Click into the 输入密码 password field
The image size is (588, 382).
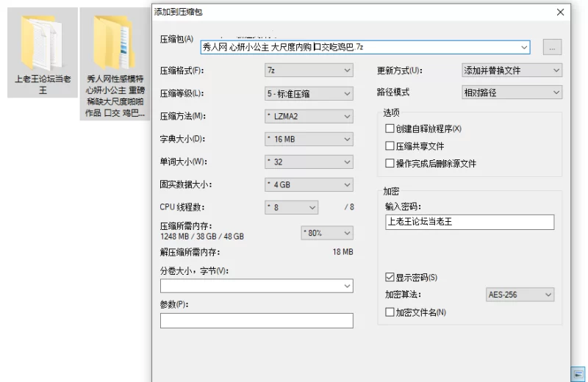click(470, 222)
